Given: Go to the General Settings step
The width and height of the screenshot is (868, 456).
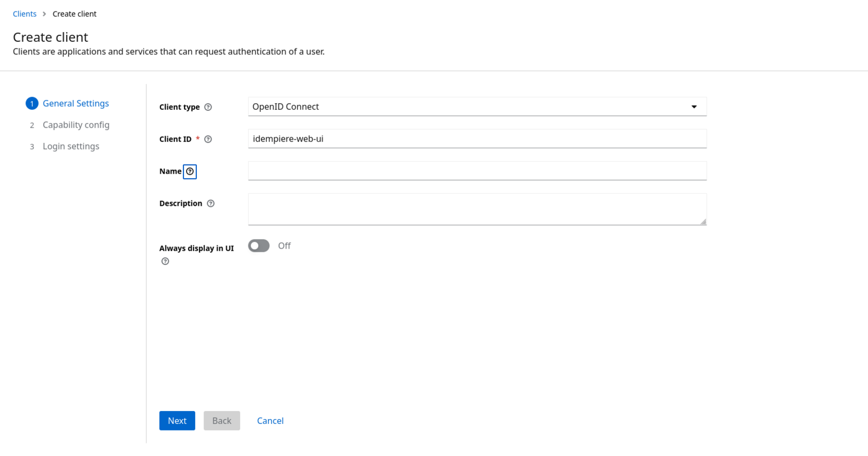Looking at the screenshot, I should (x=75, y=104).
